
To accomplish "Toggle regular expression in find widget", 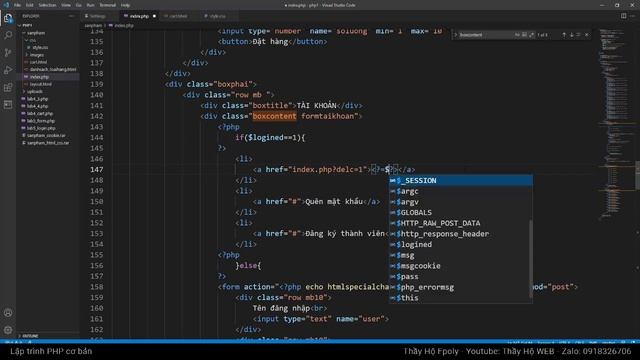I will click(x=531, y=35).
